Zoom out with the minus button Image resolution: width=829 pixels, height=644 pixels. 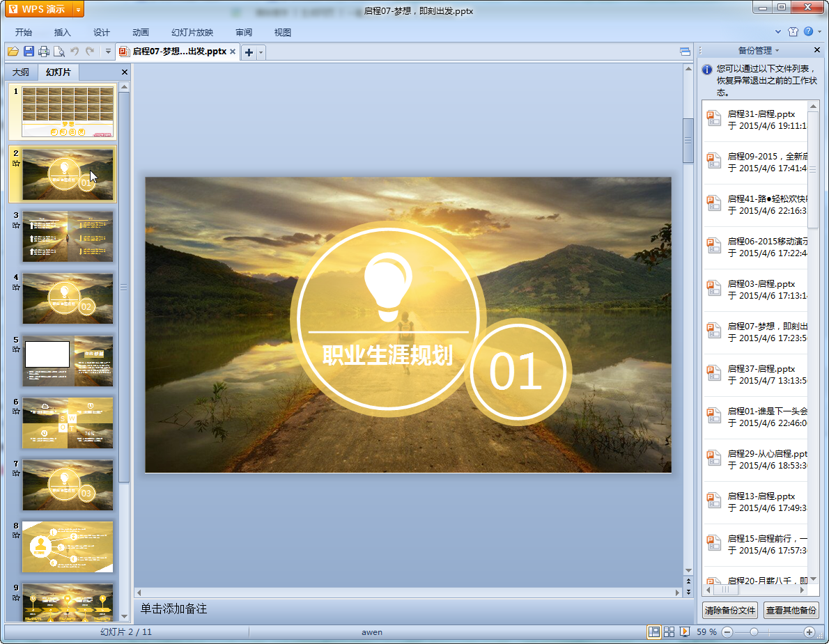[x=727, y=632]
